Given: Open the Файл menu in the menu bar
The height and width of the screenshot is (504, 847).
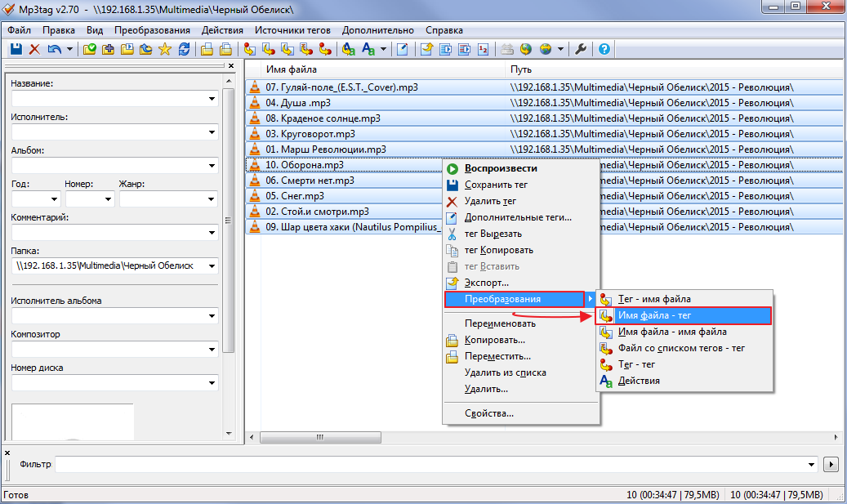Looking at the screenshot, I should pos(20,30).
